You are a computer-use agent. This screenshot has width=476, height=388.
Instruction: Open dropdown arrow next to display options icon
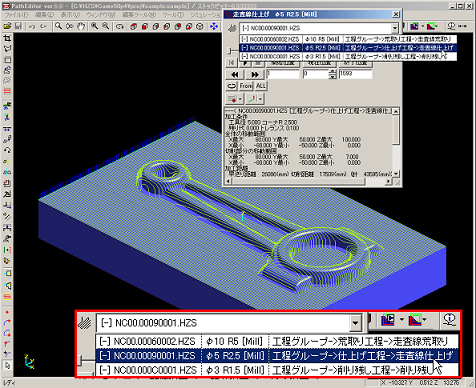240,99
